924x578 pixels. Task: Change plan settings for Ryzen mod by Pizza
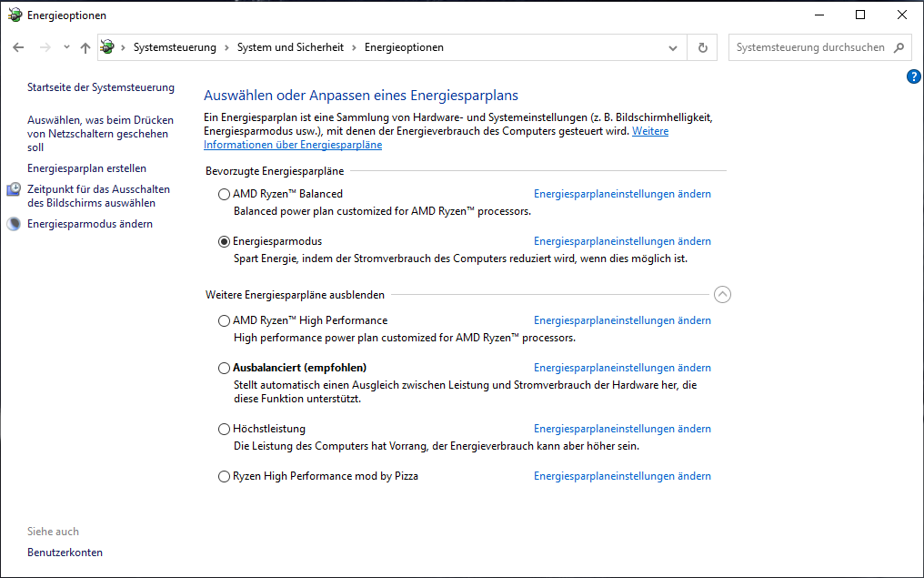[622, 476]
